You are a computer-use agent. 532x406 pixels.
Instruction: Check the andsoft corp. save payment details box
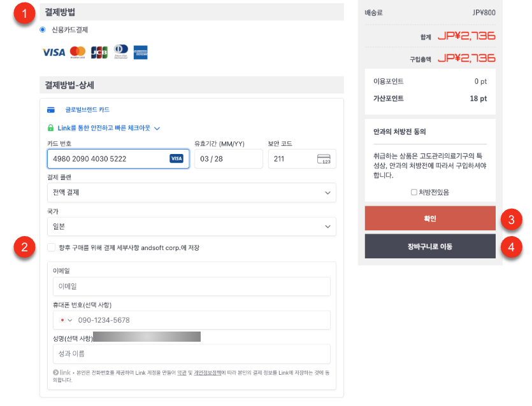tap(51, 248)
